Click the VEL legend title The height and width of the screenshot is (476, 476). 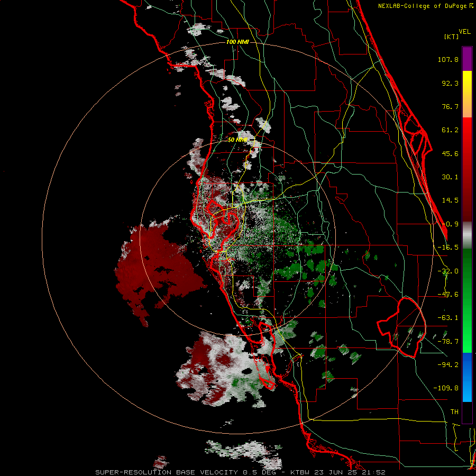point(464,32)
